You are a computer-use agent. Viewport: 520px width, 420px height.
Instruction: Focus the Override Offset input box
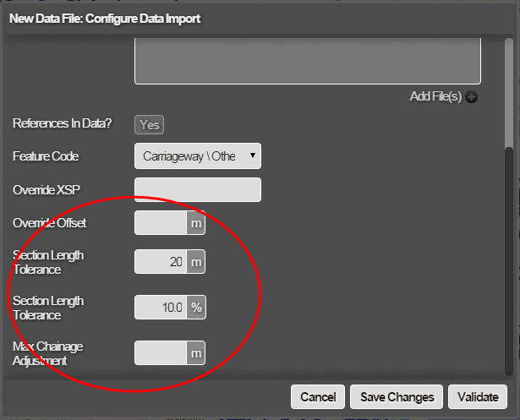coord(161,223)
